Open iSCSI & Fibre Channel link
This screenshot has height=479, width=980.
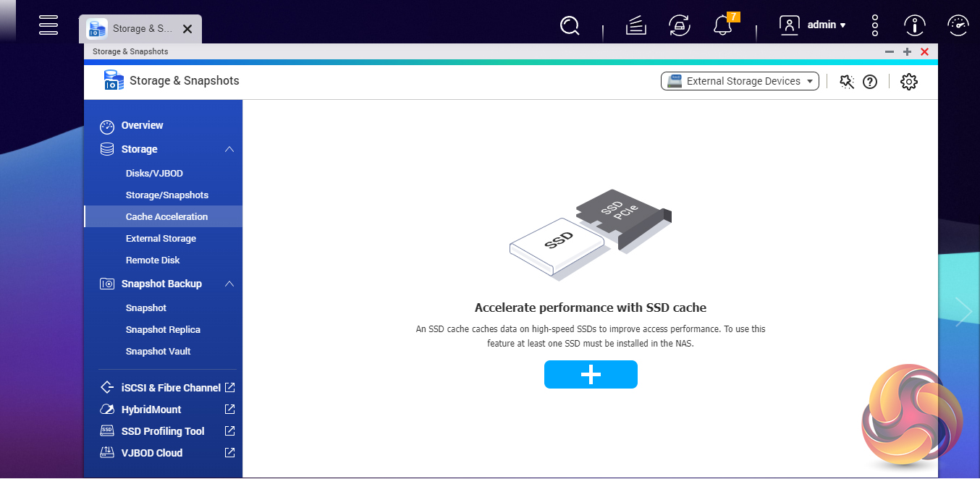point(171,388)
